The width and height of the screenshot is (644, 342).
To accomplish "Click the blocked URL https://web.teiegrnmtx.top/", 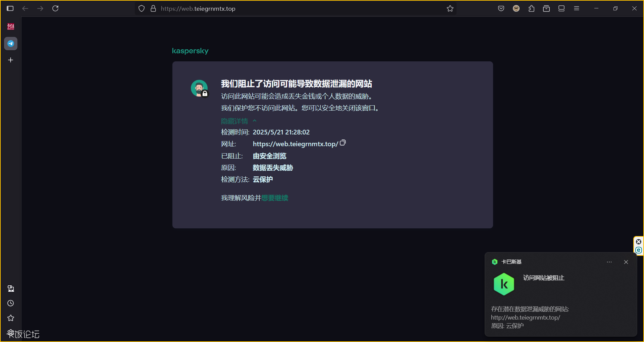I will 296,144.
